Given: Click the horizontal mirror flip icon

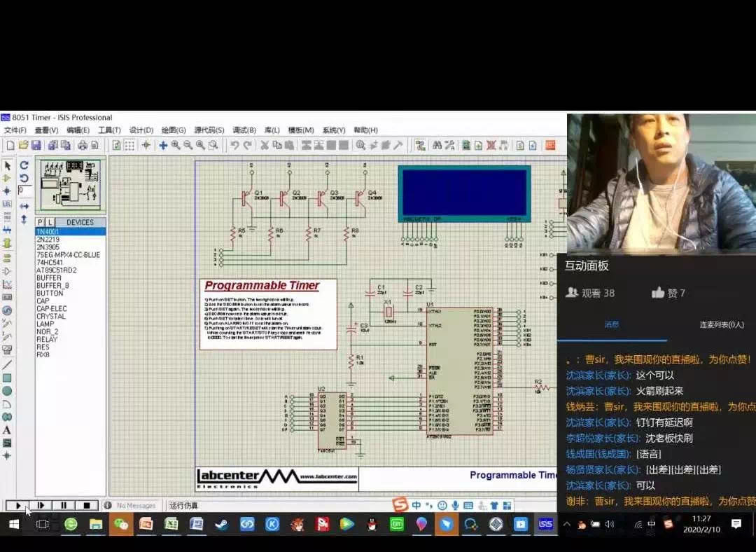Looking at the screenshot, I should coord(24,206).
